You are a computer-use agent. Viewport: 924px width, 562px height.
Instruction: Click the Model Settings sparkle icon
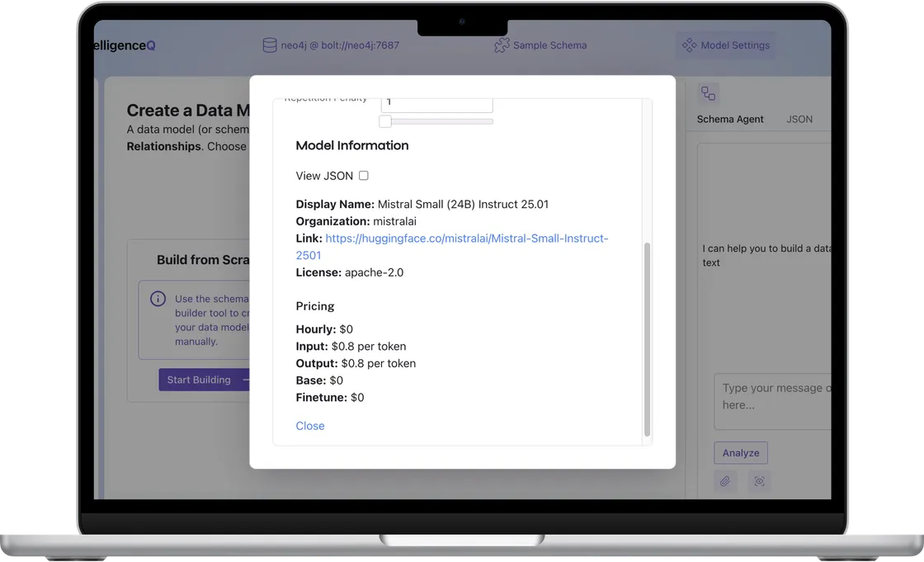[x=689, y=45]
